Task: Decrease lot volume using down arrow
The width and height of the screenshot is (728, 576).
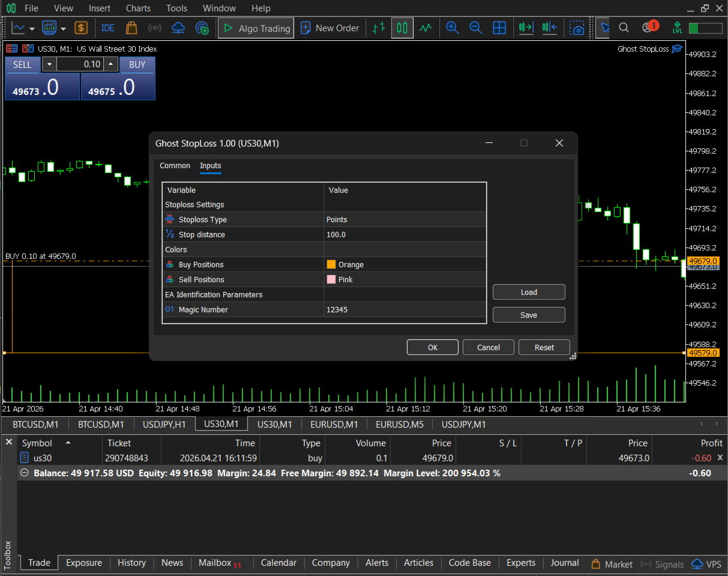Action: pyautogui.click(x=49, y=64)
